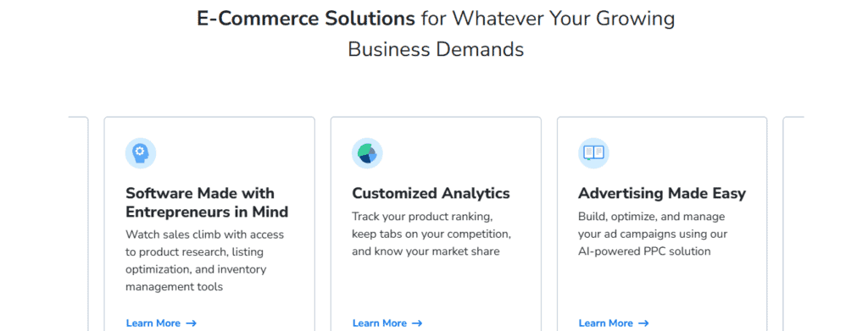Select the Customized Analytics heading
Image resolution: width=868 pixels, height=331 pixels.
click(431, 193)
